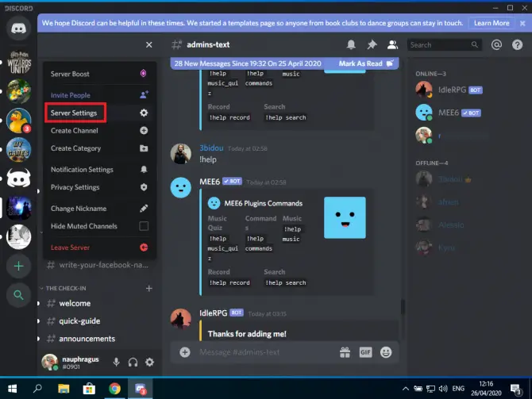Show pinned messages pin icon
The height and width of the screenshot is (399, 532).
click(372, 44)
